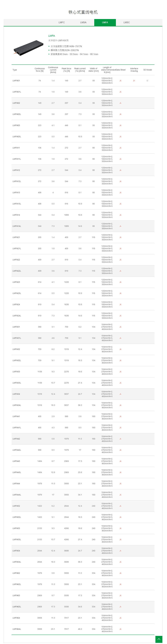Open the LMFA44L data sheet PDF icon
Screen dimensions: 167x644
click(120, 495)
